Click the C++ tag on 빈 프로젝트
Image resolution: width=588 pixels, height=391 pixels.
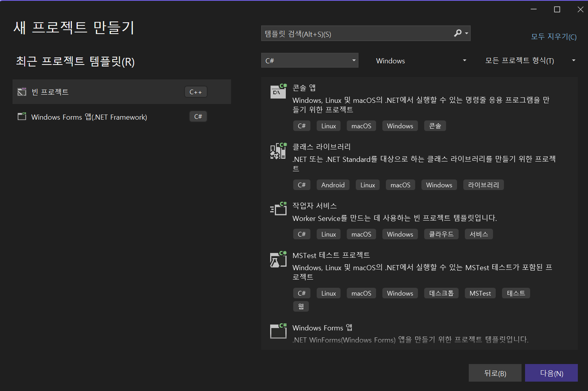coord(195,92)
